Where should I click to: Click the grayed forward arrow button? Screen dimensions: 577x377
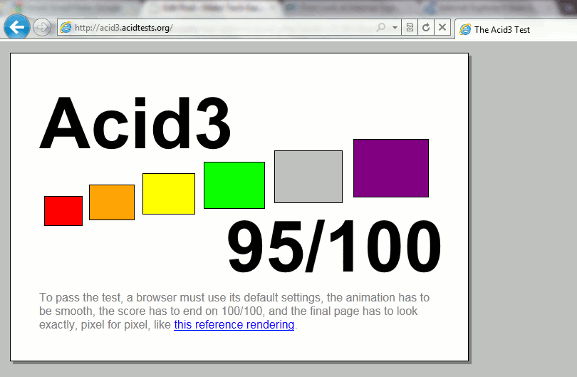tap(42, 28)
